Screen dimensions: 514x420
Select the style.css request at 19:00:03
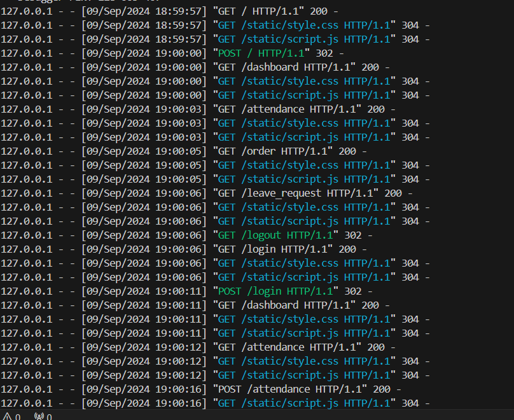click(x=216, y=123)
